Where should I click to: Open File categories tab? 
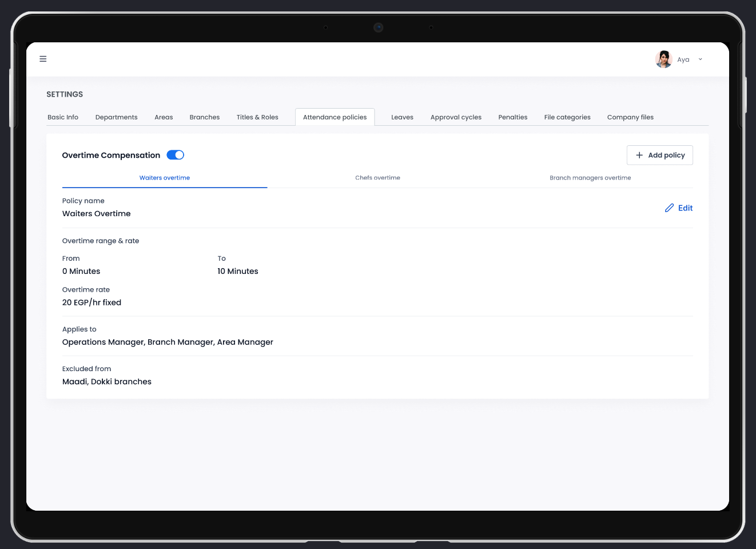[x=567, y=117]
